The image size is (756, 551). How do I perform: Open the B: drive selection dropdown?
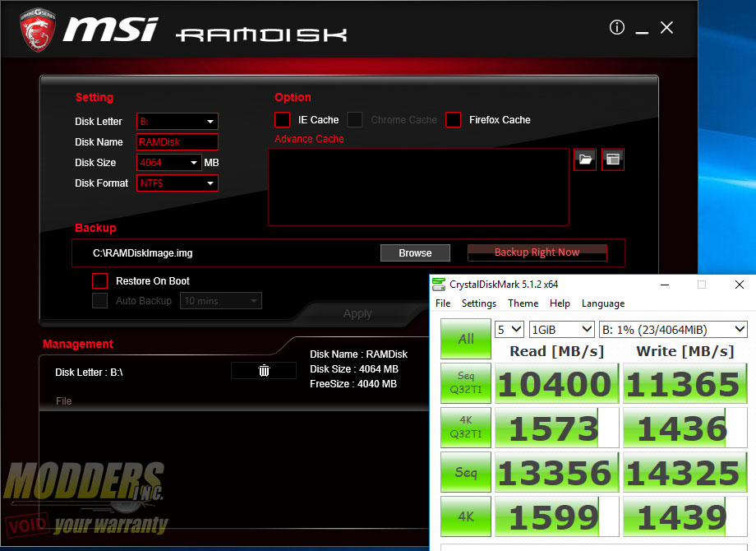[x=673, y=330]
